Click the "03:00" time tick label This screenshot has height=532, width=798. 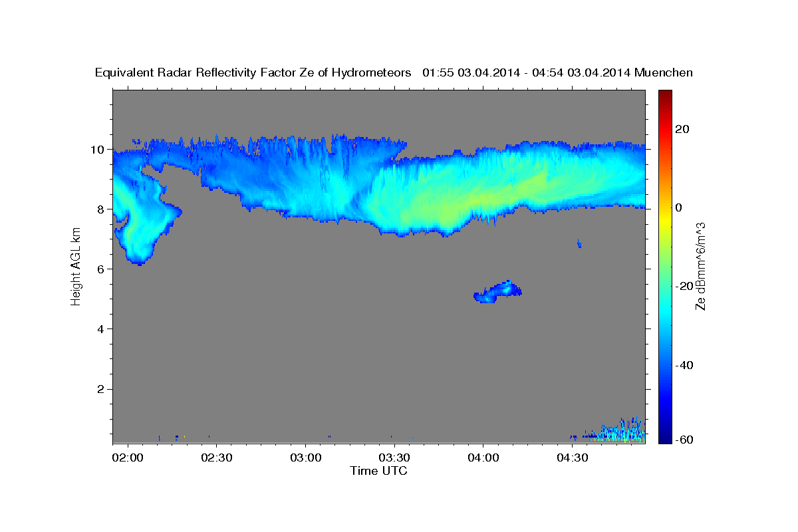tap(305, 458)
